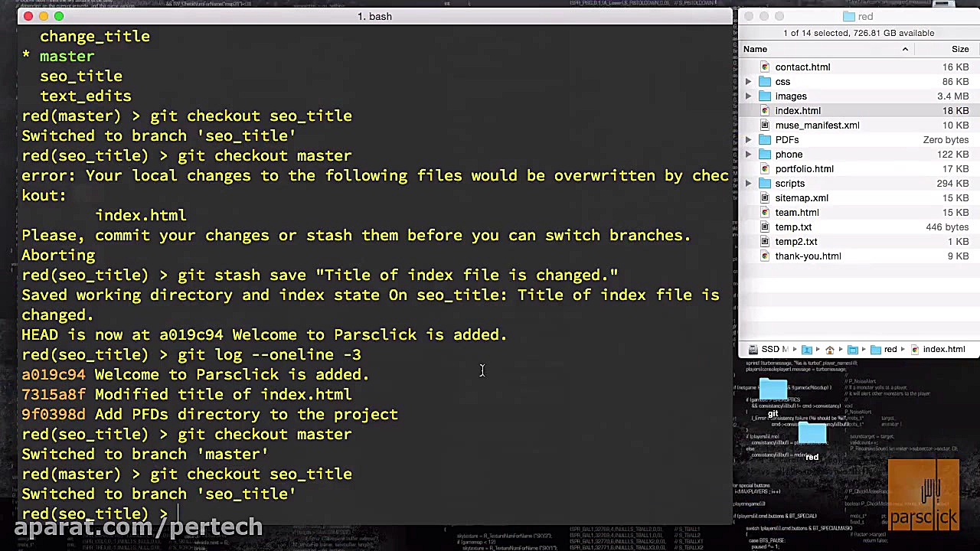This screenshot has height=551, width=980.
Task: Click the 'text_edits' branch name in terminal
Action: click(x=86, y=96)
